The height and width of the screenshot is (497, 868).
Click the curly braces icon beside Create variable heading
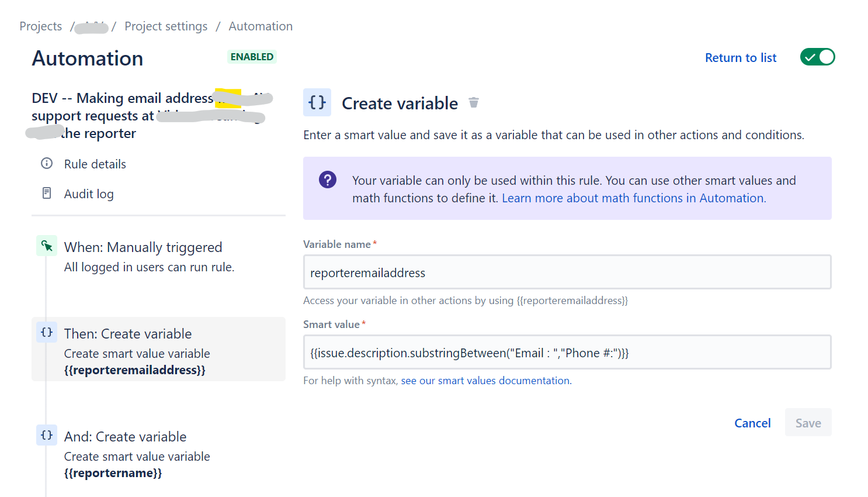tap(317, 103)
